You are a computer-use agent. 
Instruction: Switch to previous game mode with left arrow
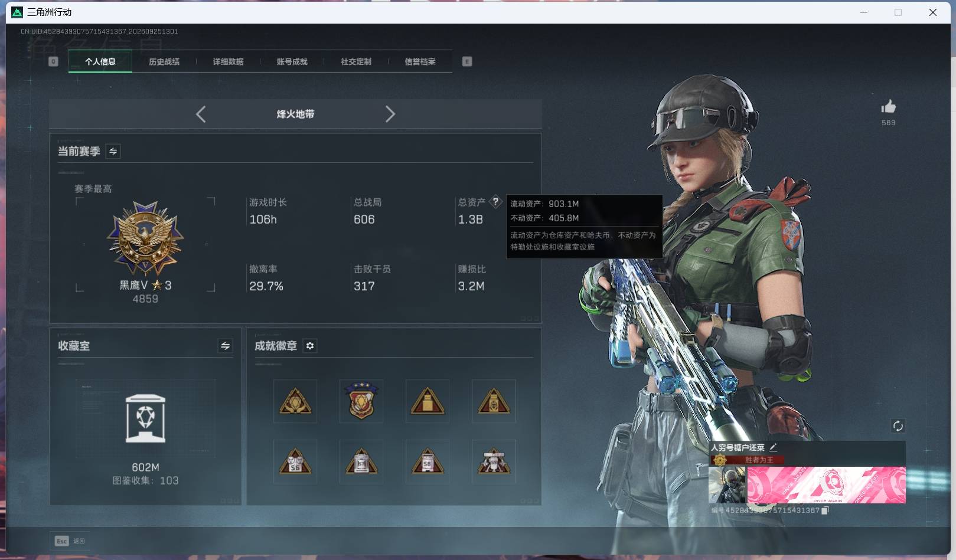[201, 114]
